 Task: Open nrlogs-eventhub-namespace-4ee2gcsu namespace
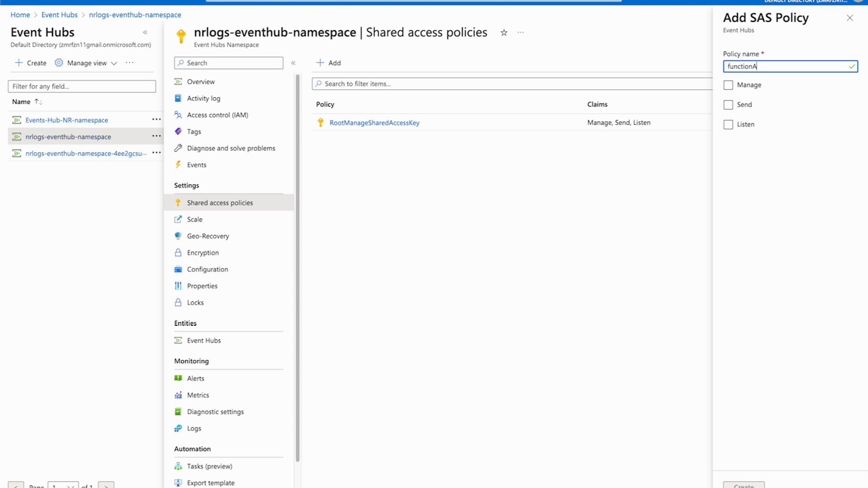86,154
